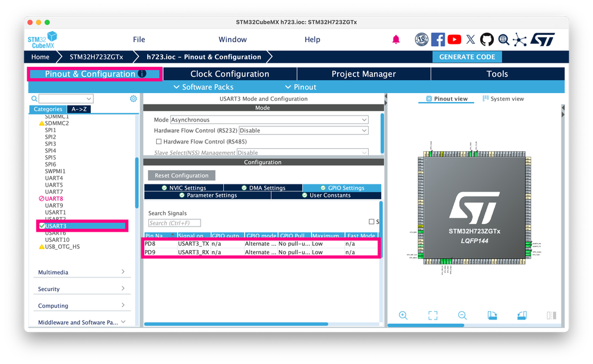Click STM32H723ZGTx breadcrumb
The height and width of the screenshot is (364, 593).
pos(96,57)
